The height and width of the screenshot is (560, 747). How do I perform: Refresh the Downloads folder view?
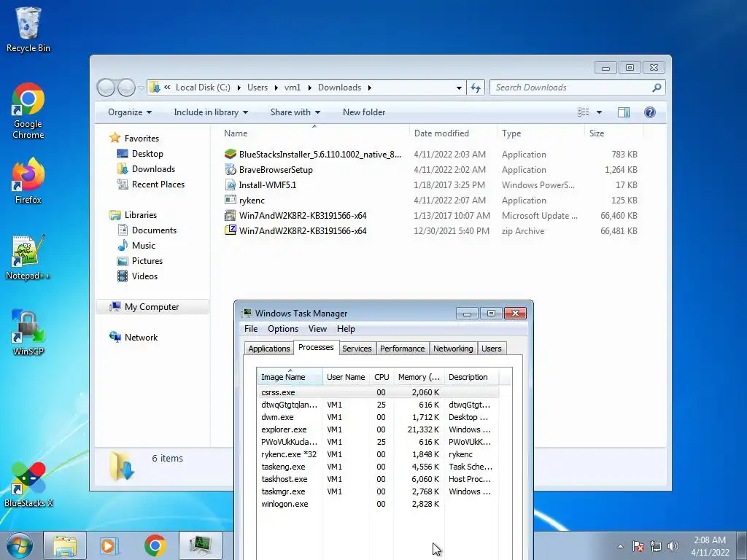click(x=476, y=87)
